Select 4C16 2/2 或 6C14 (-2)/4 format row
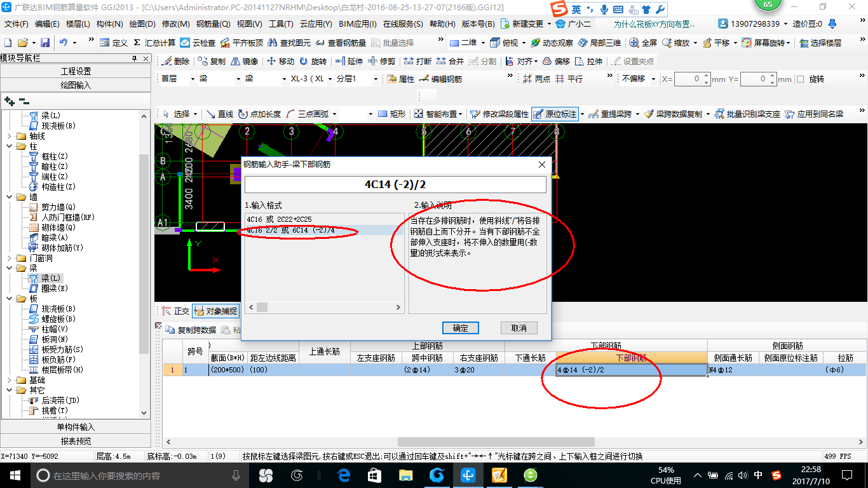This screenshot has height=488, width=868. [324, 230]
